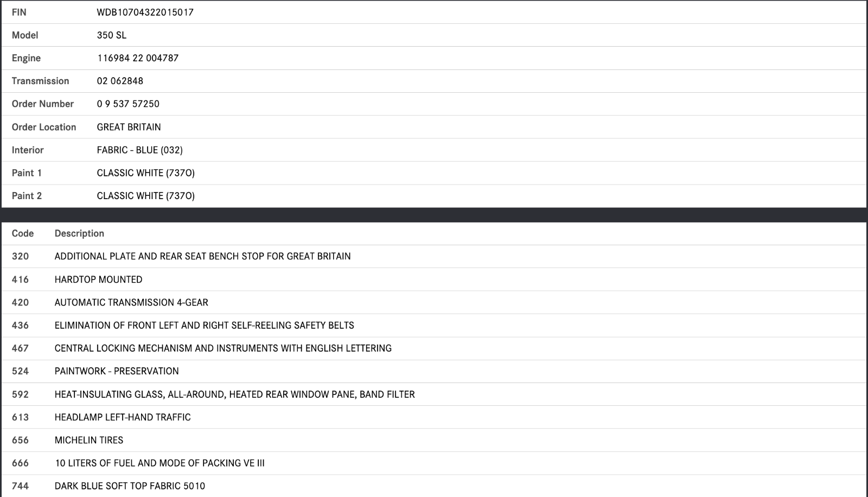Click the FIN value WDB10704322015017
This screenshot has width=868, height=497.
tap(145, 12)
